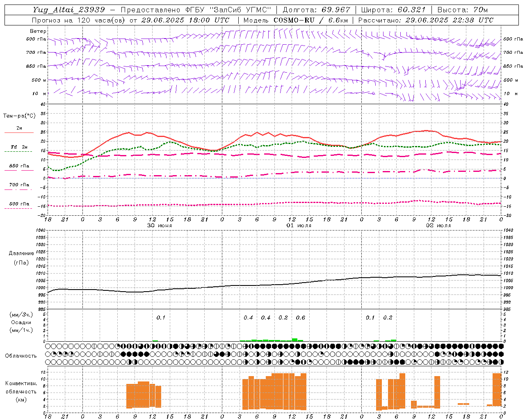Click the 02 июля date label
Viewport: 525px width, 420px height.
tap(438, 226)
